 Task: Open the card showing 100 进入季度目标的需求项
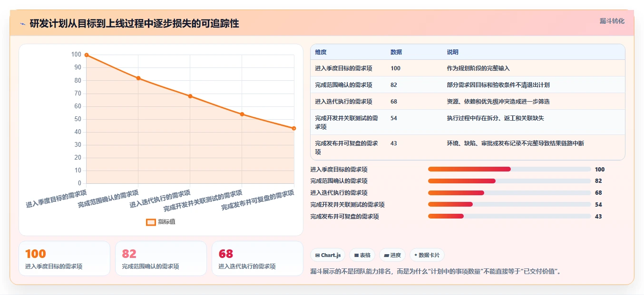[x=64, y=258]
